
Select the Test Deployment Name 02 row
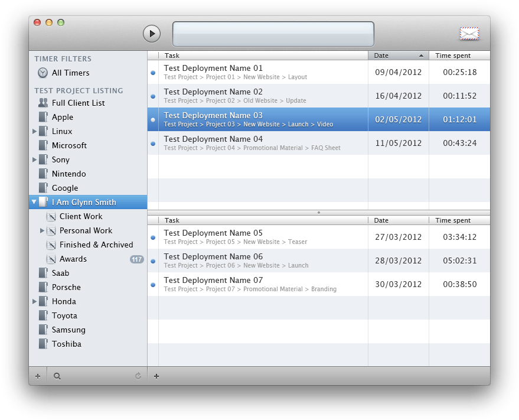[260, 96]
